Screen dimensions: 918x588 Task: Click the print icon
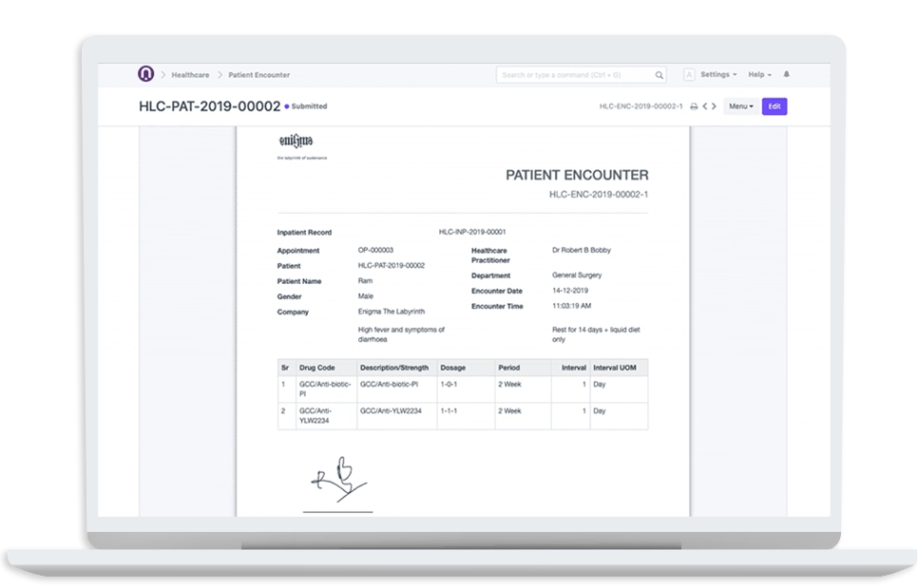pos(694,106)
